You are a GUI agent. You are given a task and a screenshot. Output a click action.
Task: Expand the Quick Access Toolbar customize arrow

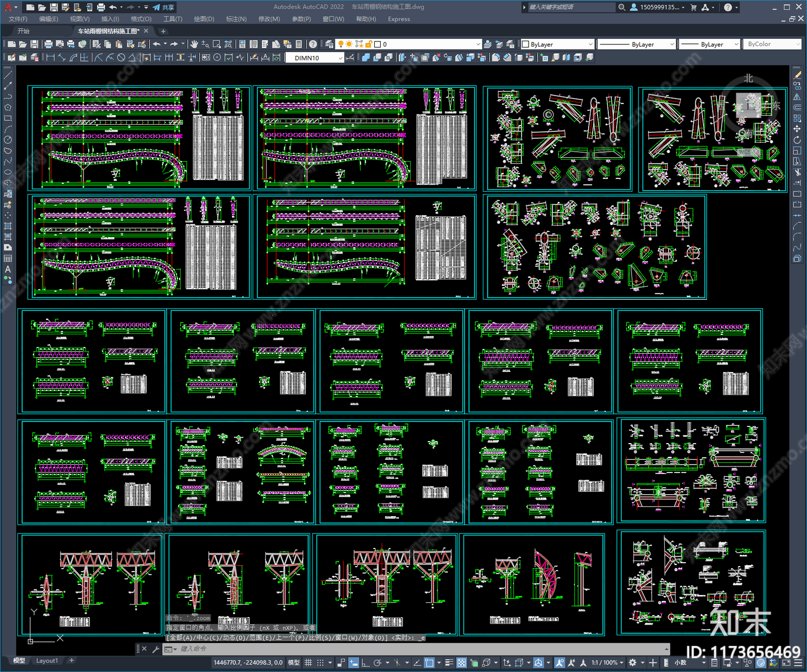tap(146, 7)
